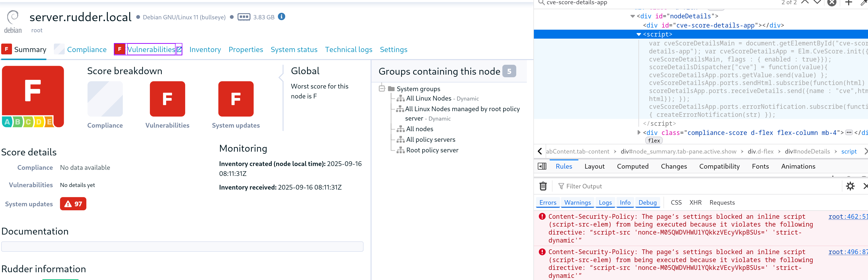Screen dimensions: 868x280
Task: Click the System updates F score breakdown badge
Action: [x=236, y=99]
